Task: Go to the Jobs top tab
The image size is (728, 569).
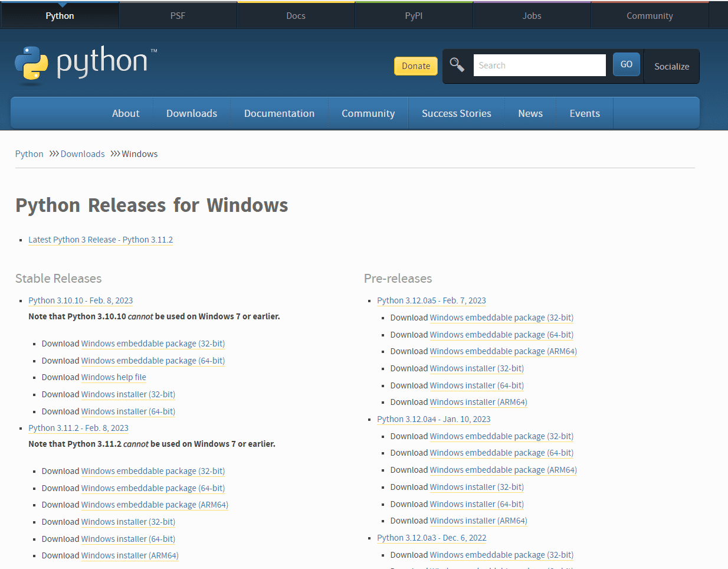Action: click(532, 15)
